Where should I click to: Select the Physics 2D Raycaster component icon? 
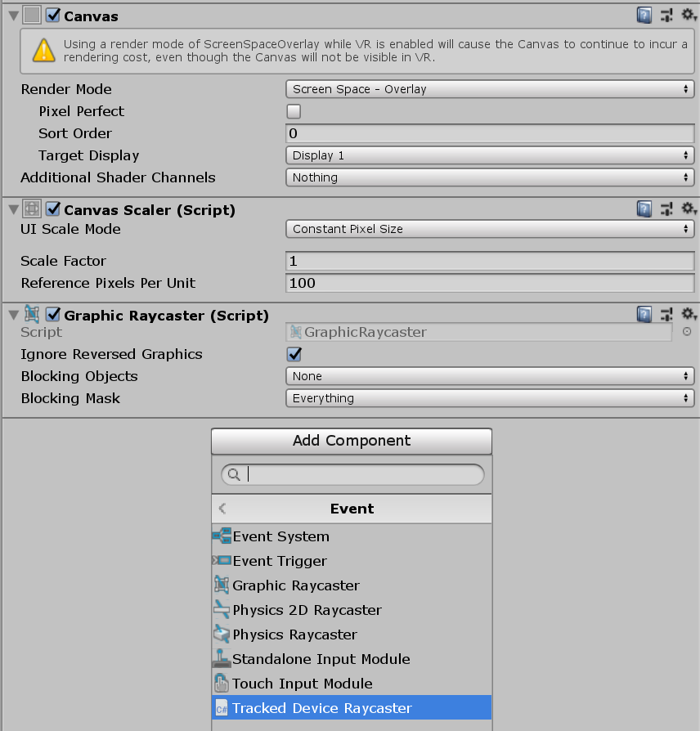(x=221, y=610)
